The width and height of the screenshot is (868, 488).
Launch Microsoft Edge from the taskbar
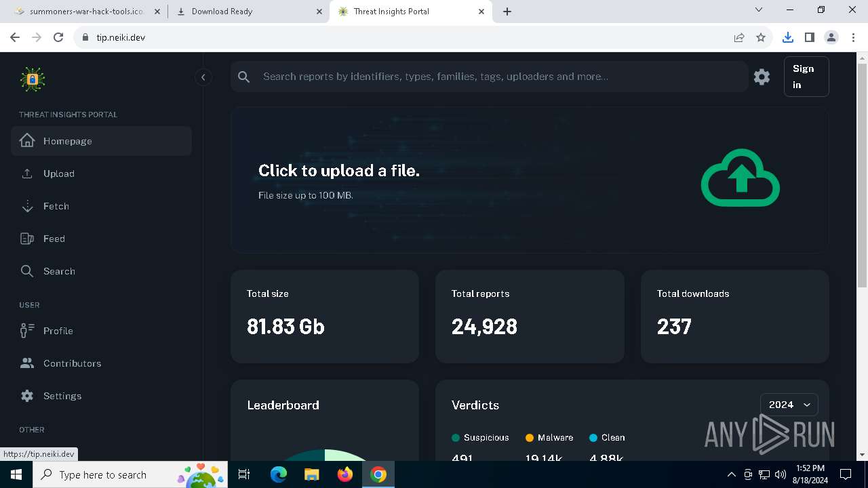[x=279, y=474]
